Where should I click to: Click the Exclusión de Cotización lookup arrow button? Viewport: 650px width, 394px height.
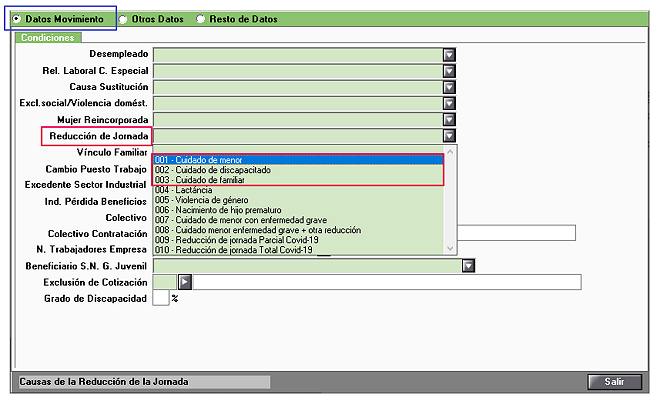184,282
